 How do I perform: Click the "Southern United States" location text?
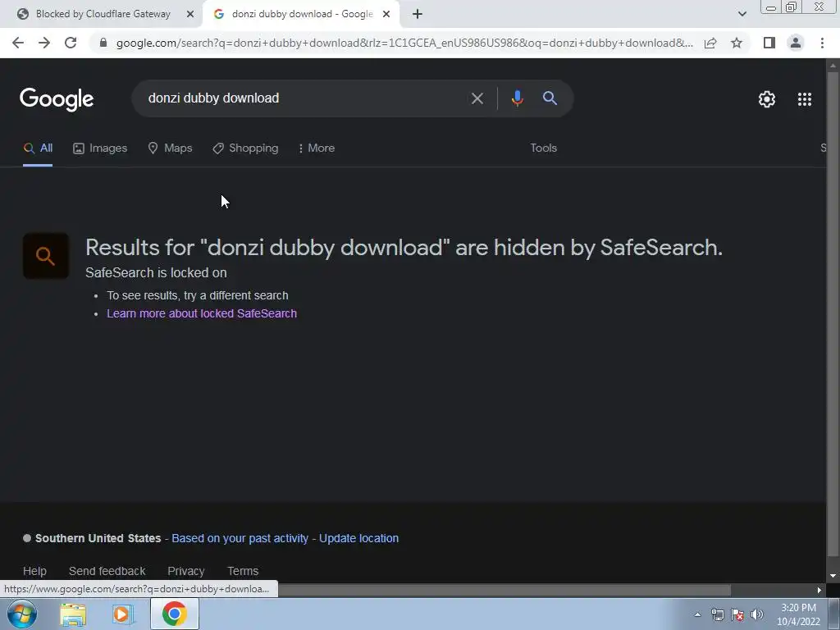[98, 538]
